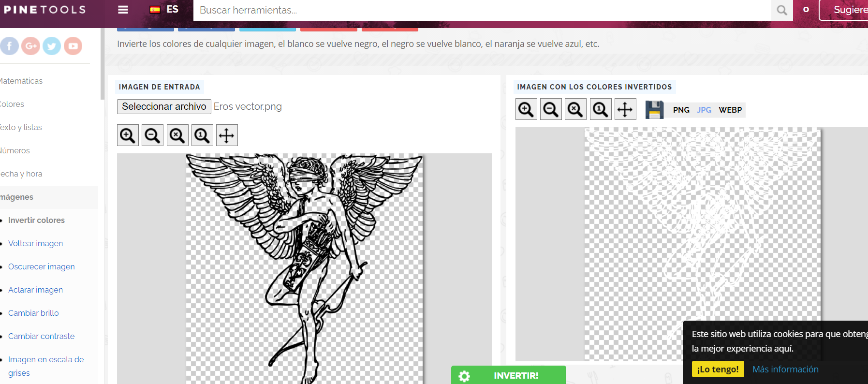Click the floppy disk save icon

tap(654, 110)
